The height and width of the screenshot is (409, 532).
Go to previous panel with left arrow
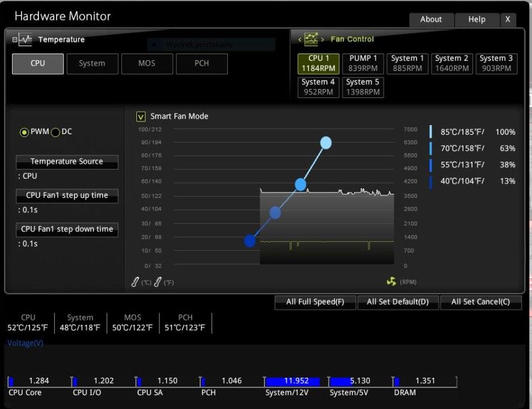299,39
